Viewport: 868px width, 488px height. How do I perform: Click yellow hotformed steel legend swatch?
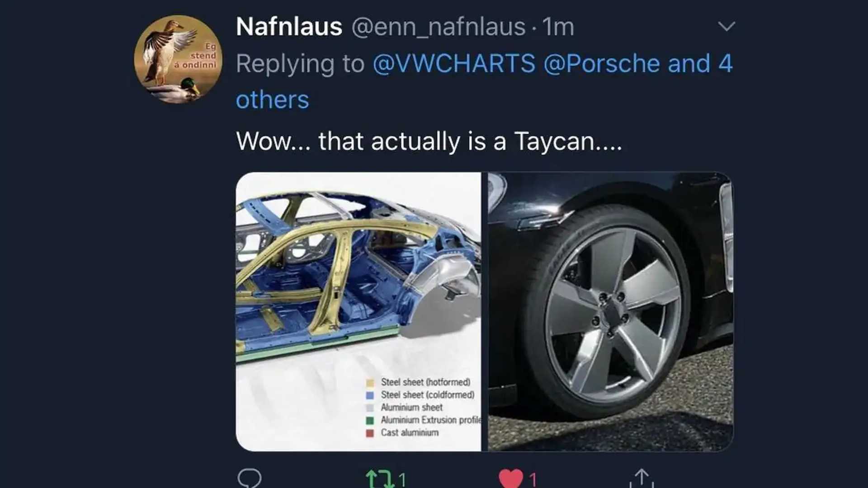370,383
